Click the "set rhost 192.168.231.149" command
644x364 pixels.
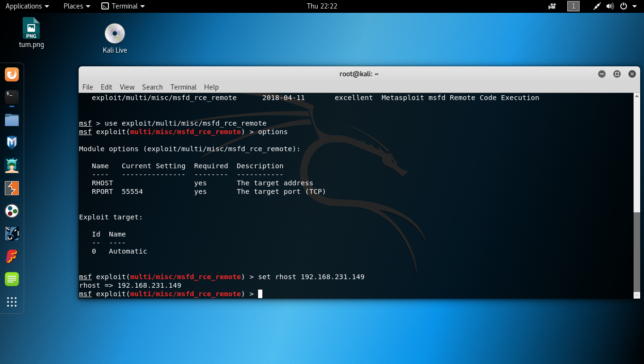tap(311, 277)
